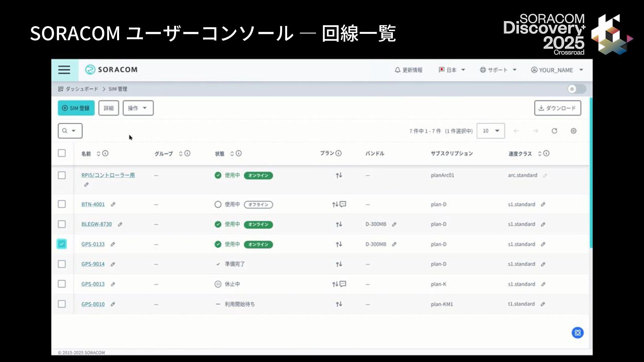Open 更新情報 notifications bell
Image resolution: width=644 pixels, height=362 pixels.
(x=408, y=70)
